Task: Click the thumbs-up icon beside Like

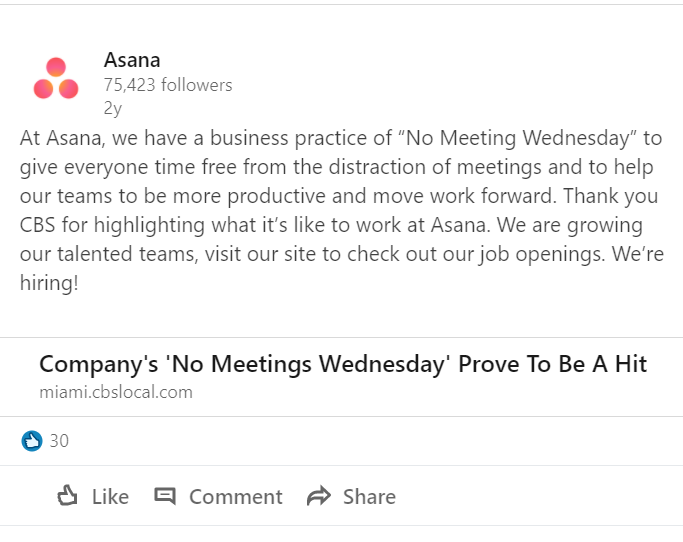Action: (x=68, y=496)
